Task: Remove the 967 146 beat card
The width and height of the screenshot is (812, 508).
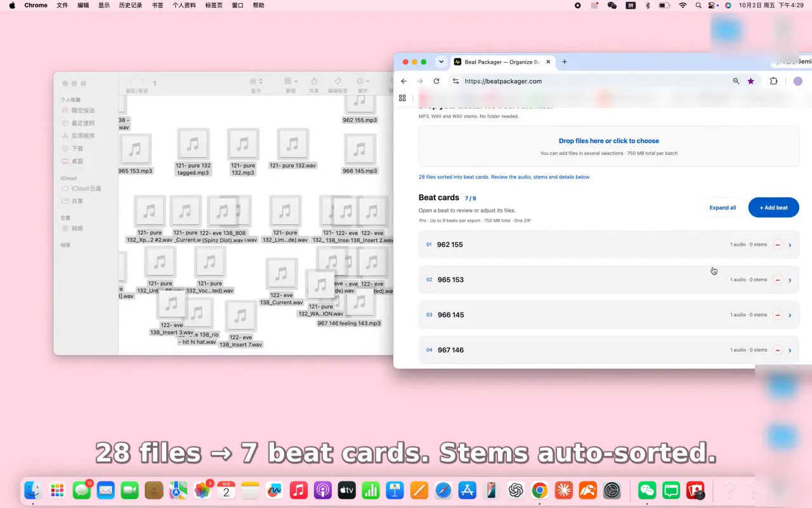Action: pyautogui.click(x=778, y=350)
